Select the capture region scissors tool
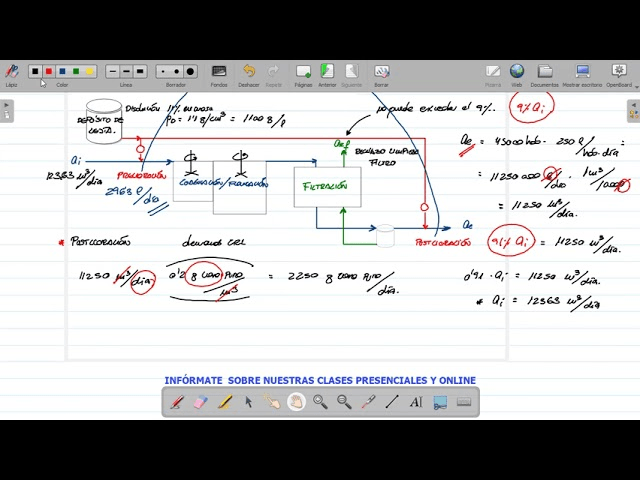The image size is (640, 480). pyautogui.click(x=440, y=402)
